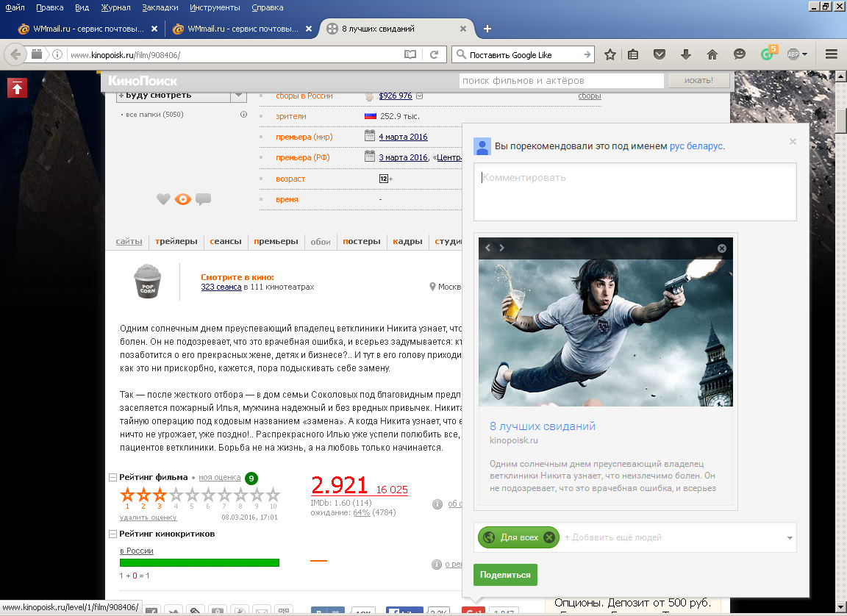
Task: Focus the 'поиск фильмов и актёров' field
Action: [561, 80]
